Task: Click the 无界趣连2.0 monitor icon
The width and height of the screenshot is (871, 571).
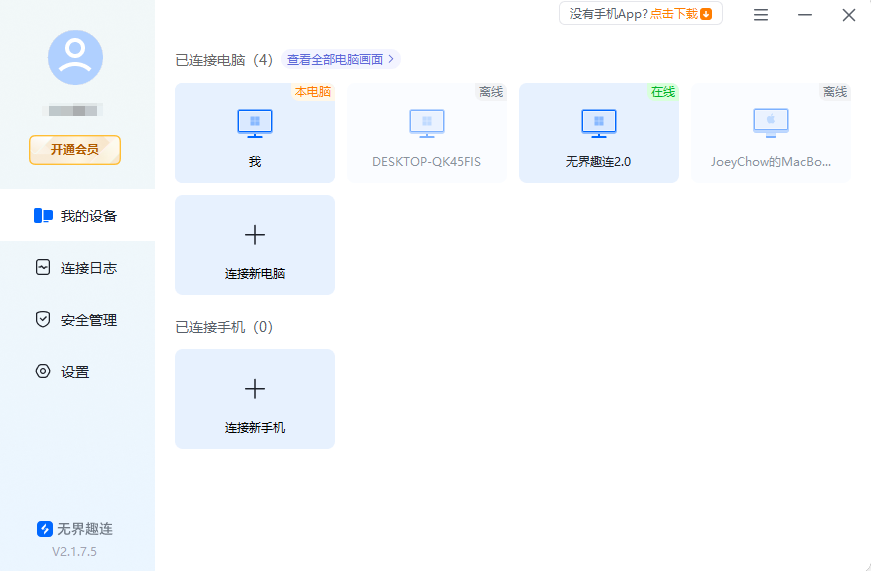Action: point(599,123)
